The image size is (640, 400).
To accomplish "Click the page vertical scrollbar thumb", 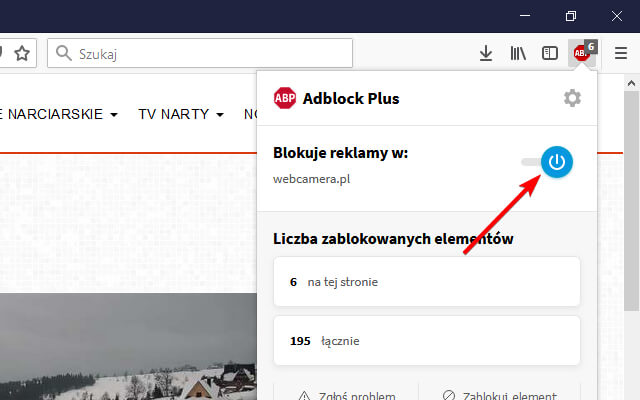I will point(631,200).
